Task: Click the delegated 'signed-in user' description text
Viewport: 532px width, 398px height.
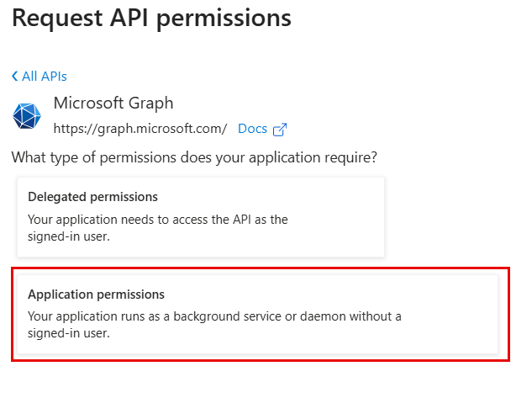Action: [69, 236]
